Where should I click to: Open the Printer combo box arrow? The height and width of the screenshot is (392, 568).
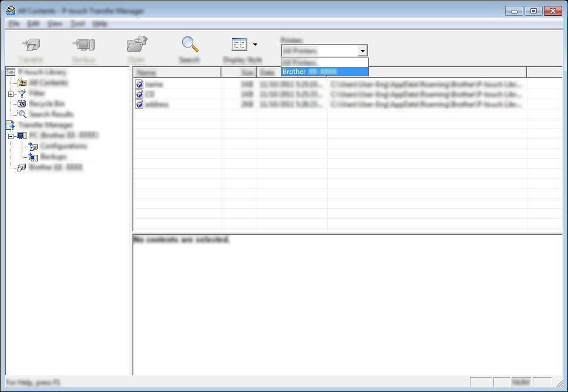[362, 51]
